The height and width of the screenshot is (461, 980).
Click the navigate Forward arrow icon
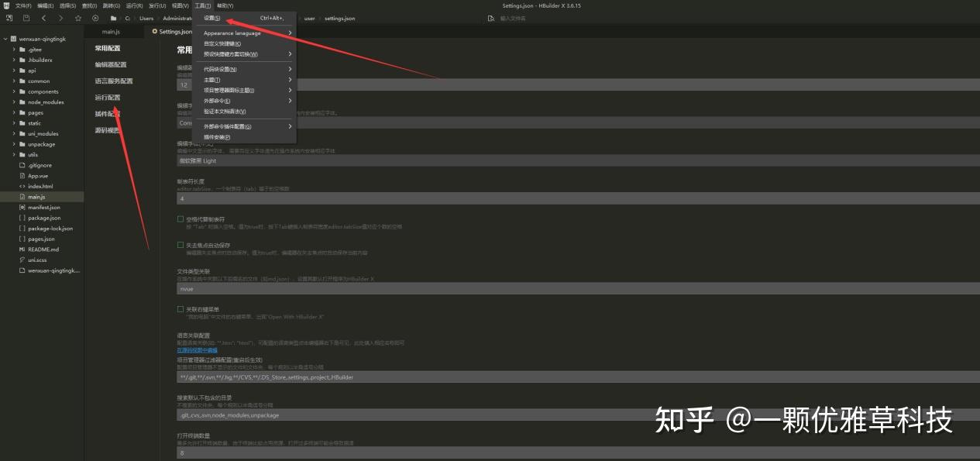tap(60, 18)
